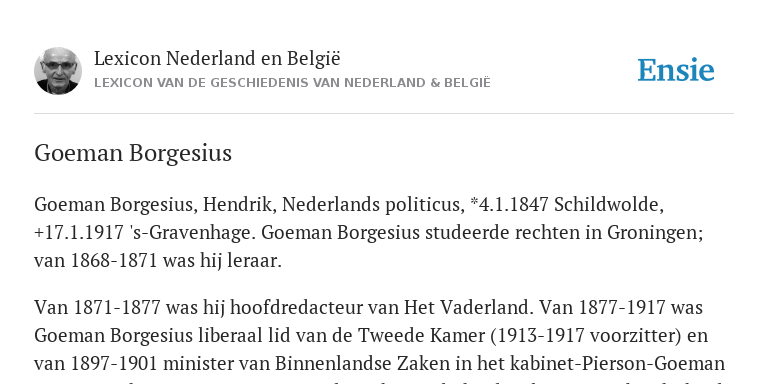Open the Ensie logo link
Image resolution: width=768 pixels, height=384 pixels.
coord(675,71)
